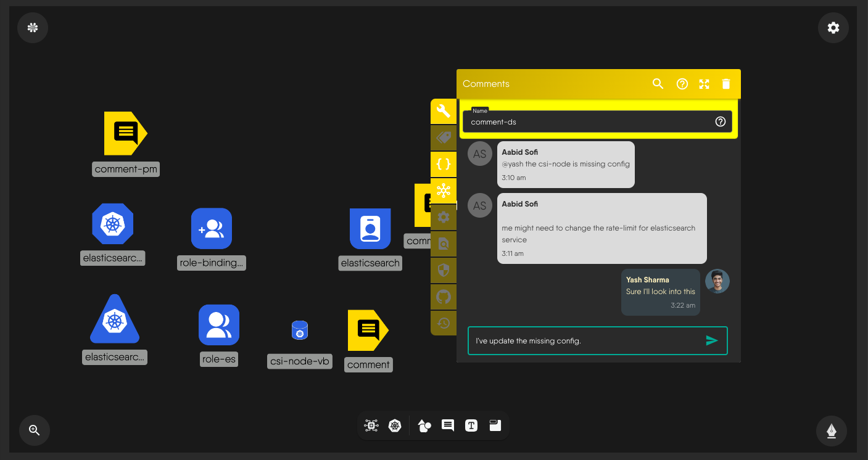Click the comment-ds Name field
The image size is (868, 460).
586,121
